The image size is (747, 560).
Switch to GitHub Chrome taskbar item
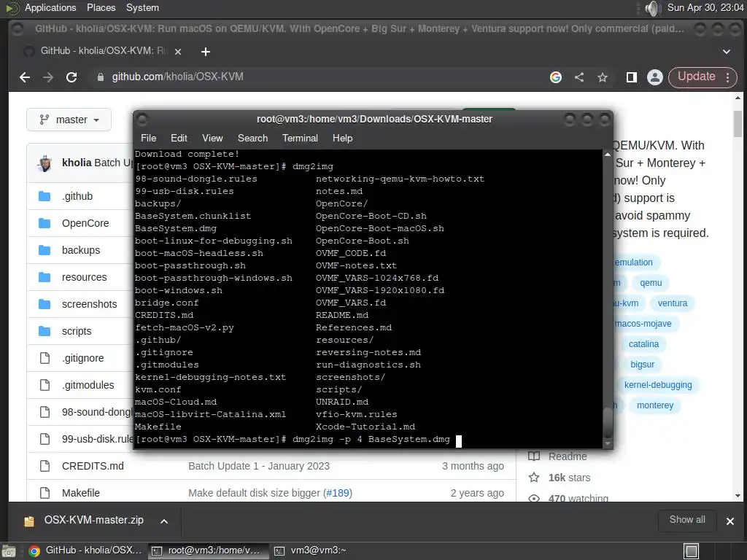[x=85, y=551]
